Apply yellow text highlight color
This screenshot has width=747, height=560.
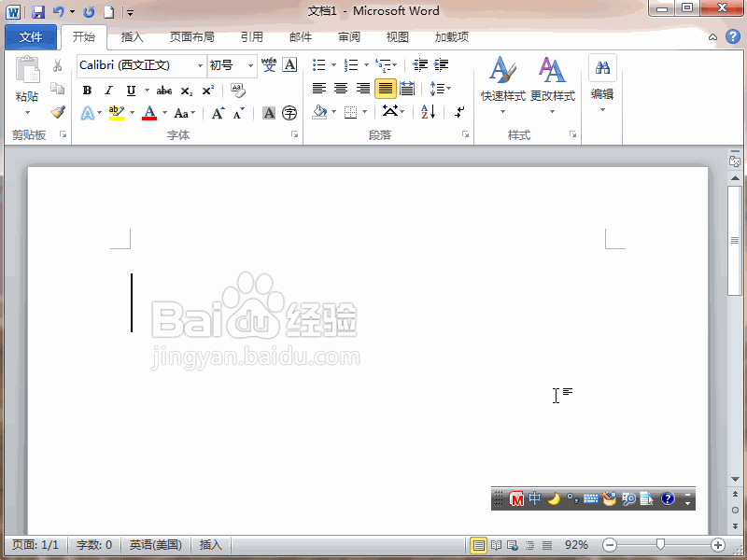pyautogui.click(x=116, y=113)
